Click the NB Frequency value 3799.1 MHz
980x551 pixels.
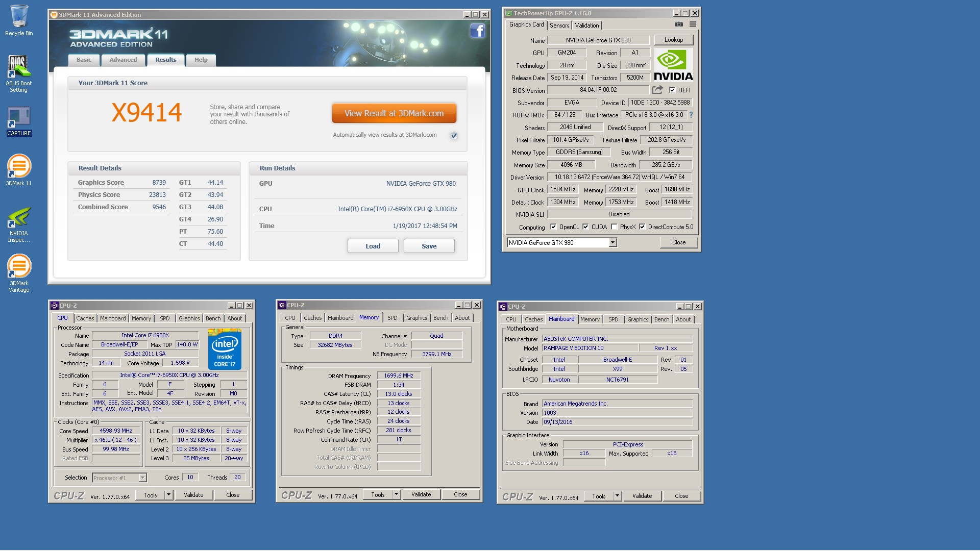pyautogui.click(x=437, y=354)
